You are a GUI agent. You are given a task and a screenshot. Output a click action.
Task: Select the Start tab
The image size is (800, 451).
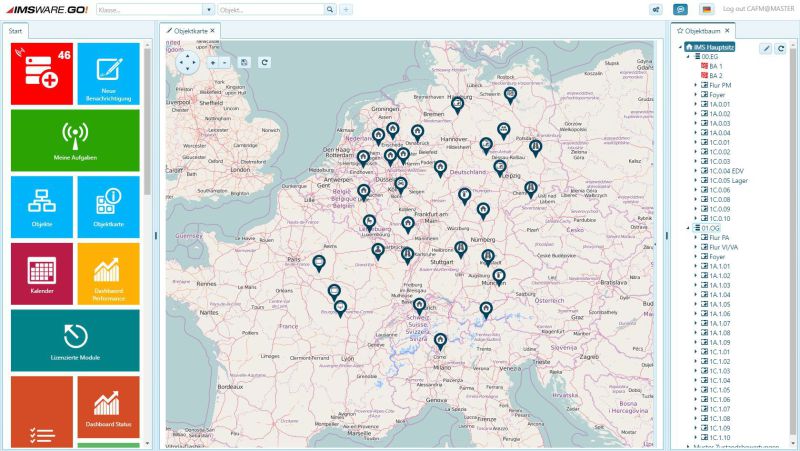[16, 31]
